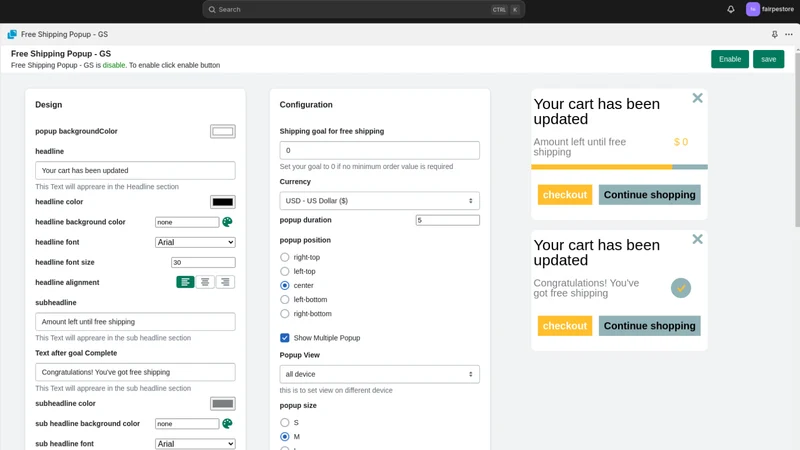Select left-top popup position

(x=285, y=271)
